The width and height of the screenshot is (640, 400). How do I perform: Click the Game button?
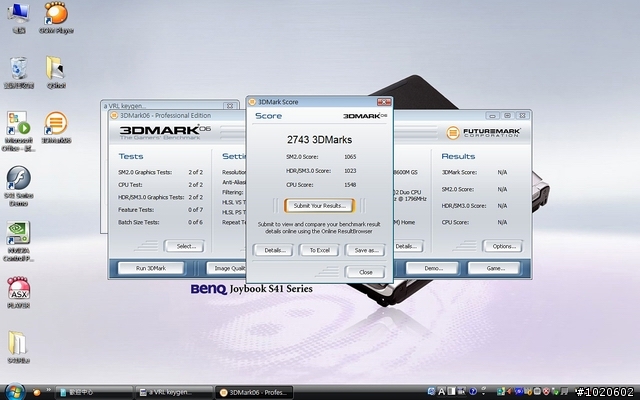(494, 268)
